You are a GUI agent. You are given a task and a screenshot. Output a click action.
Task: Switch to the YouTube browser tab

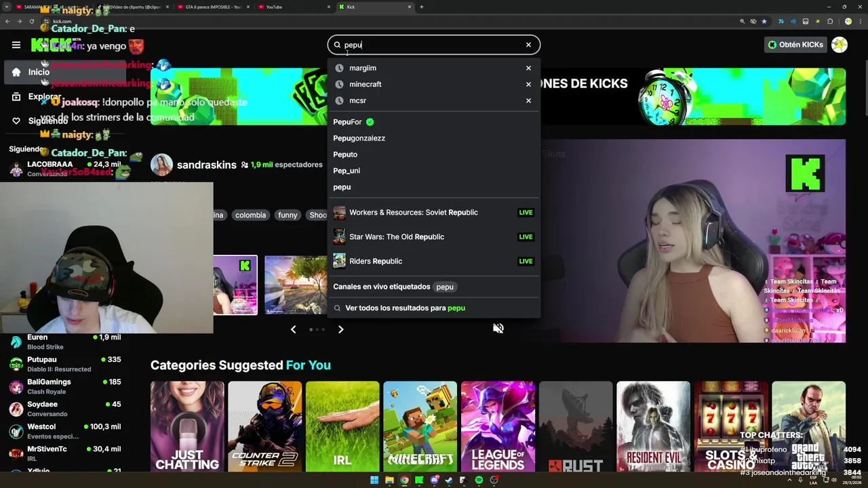coord(293,7)
